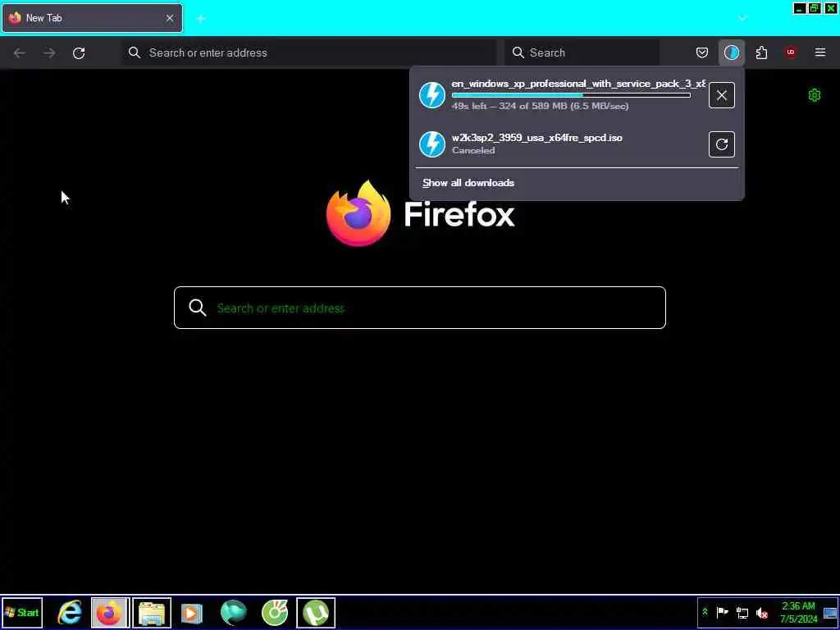Launch Windows Media Player from taskbar
The image size is (840, 630).
[192, 613]
